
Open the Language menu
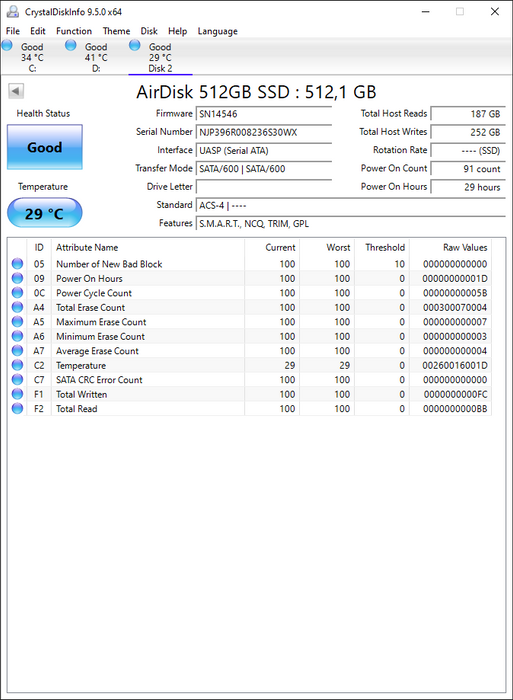coord(217,31)
